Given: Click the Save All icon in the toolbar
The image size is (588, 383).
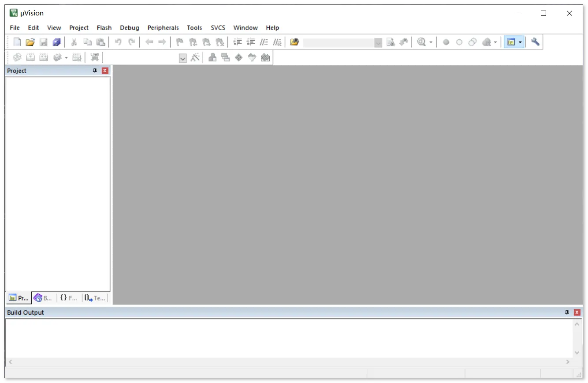Looking at the screenshot, I should click(56, 42).
